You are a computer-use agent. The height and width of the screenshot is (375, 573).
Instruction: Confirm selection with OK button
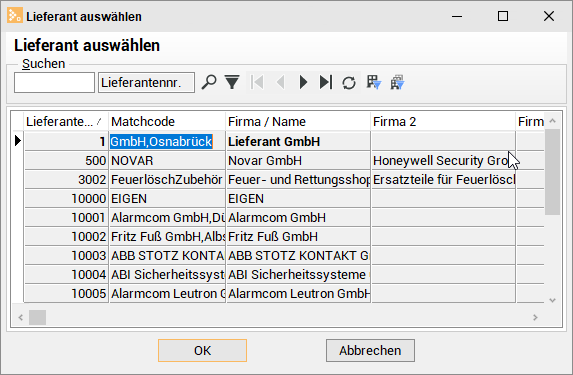202,351
